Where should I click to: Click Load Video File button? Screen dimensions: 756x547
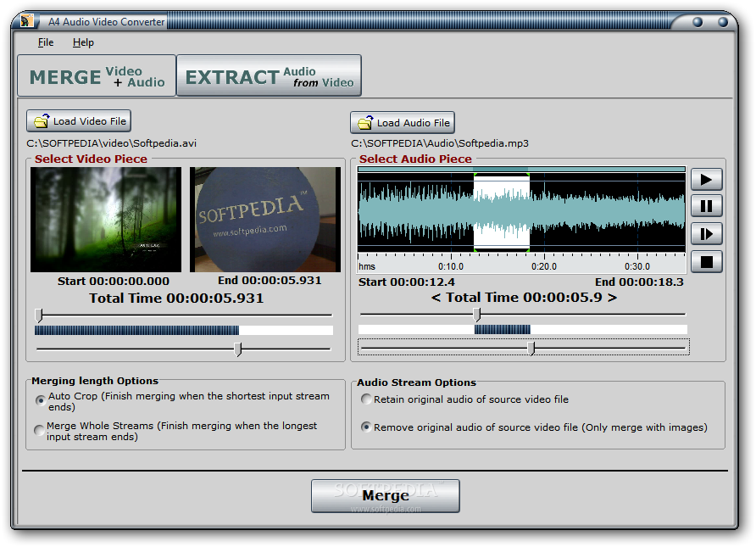79,121
